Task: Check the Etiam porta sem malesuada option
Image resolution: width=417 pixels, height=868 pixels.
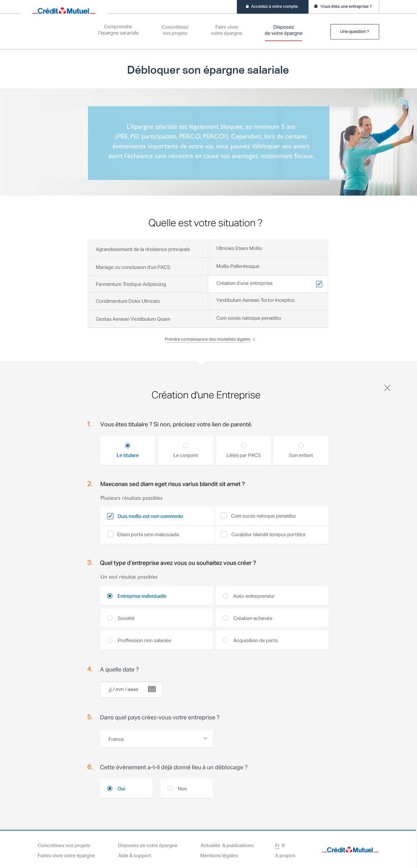Action: [x=110, y=534]
